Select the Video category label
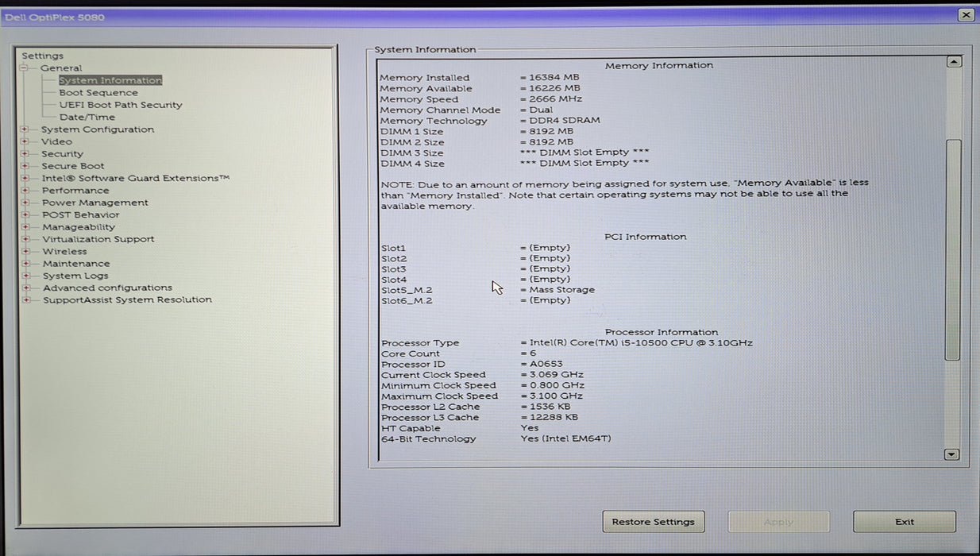Screen dimensions: 980x556 57,141
